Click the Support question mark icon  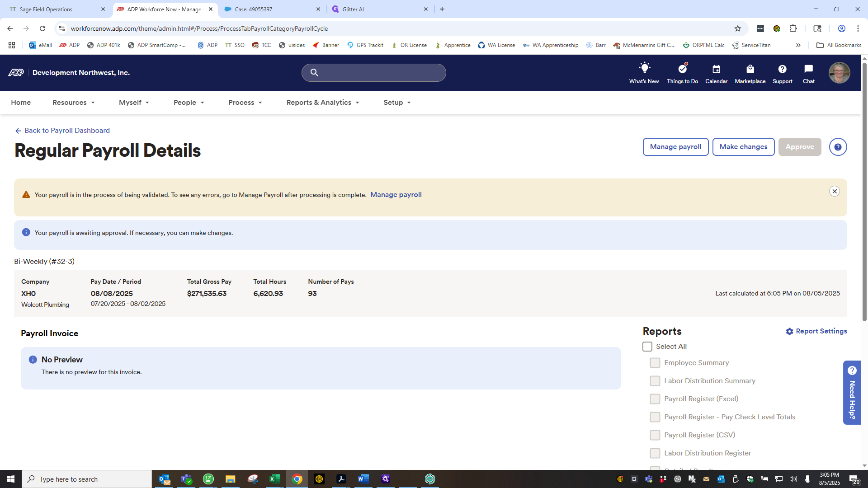(x=782, y=69)
